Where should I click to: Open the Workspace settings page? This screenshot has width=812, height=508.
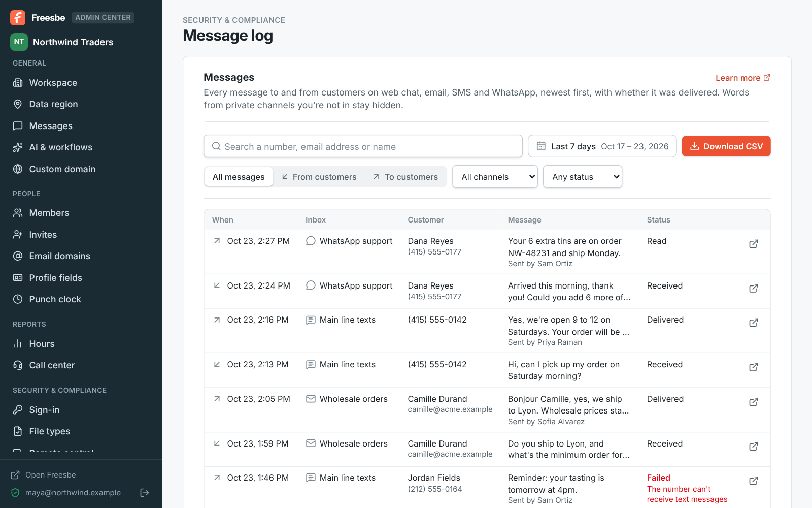pyautogui.click(x=53, y=83)
